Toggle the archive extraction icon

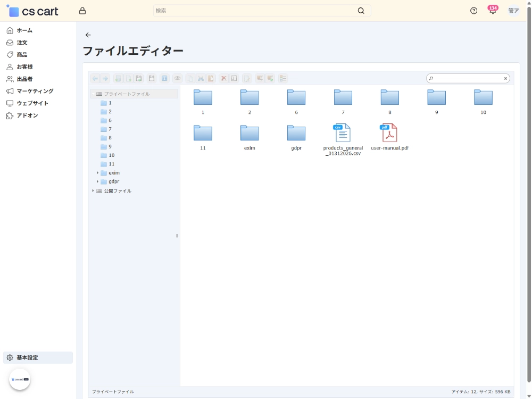pos(259,78)
